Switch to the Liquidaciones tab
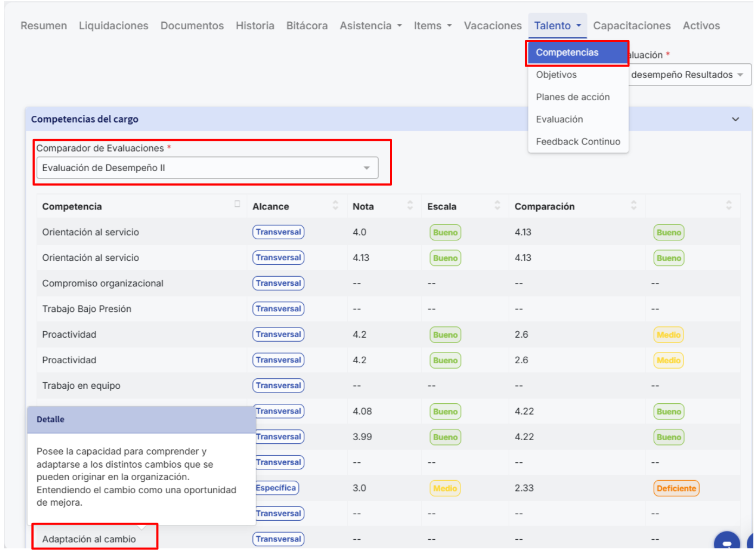Image resolution: width=756 pixels, height=550 pixels. tap(113, 25)
